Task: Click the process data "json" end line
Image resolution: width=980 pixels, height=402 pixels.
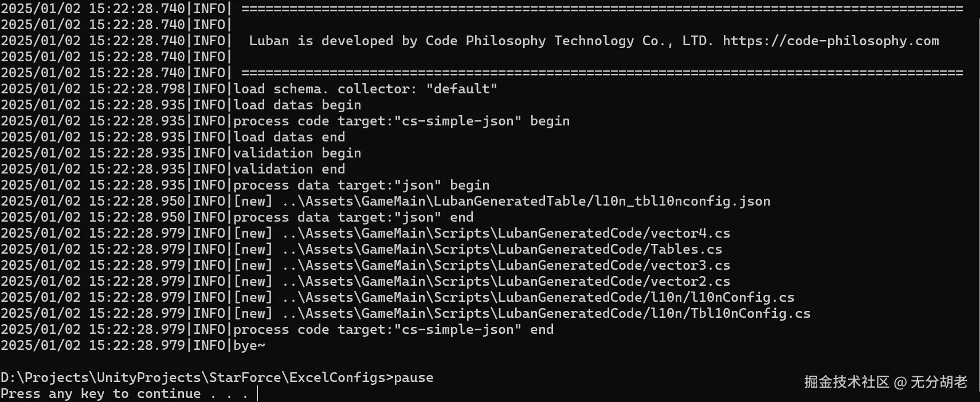Action: [x=353, y=217]
